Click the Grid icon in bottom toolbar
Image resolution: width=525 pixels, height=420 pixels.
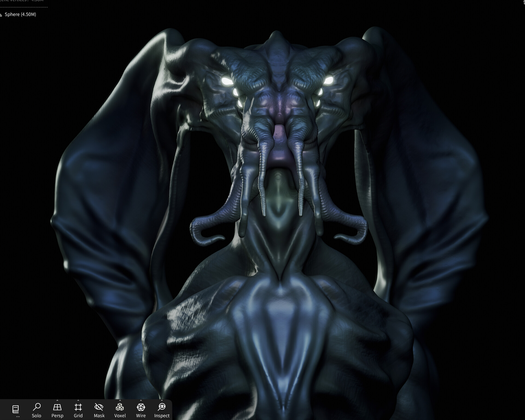78,407
